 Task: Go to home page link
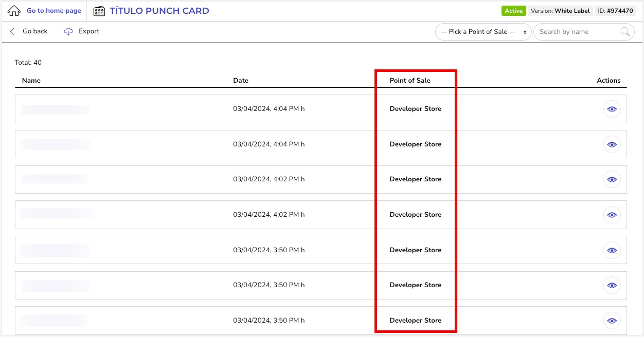53,11
